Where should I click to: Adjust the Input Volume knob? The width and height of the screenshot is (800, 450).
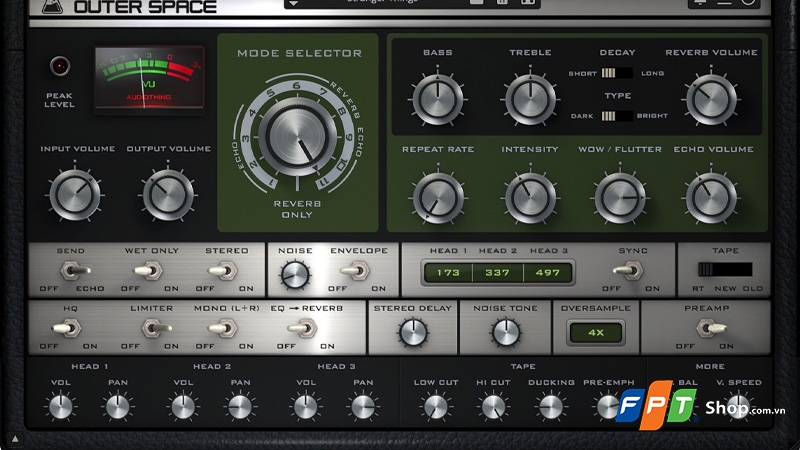(75, 195)
